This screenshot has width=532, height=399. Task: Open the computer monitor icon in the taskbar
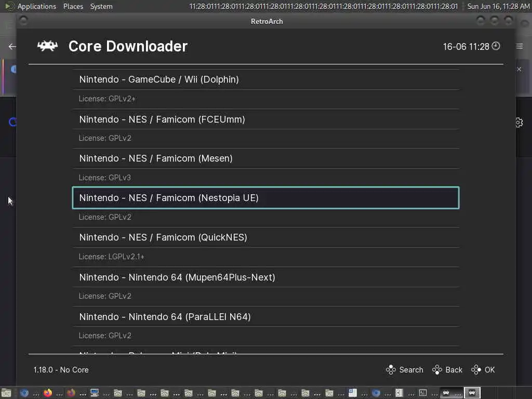[95, 393]
